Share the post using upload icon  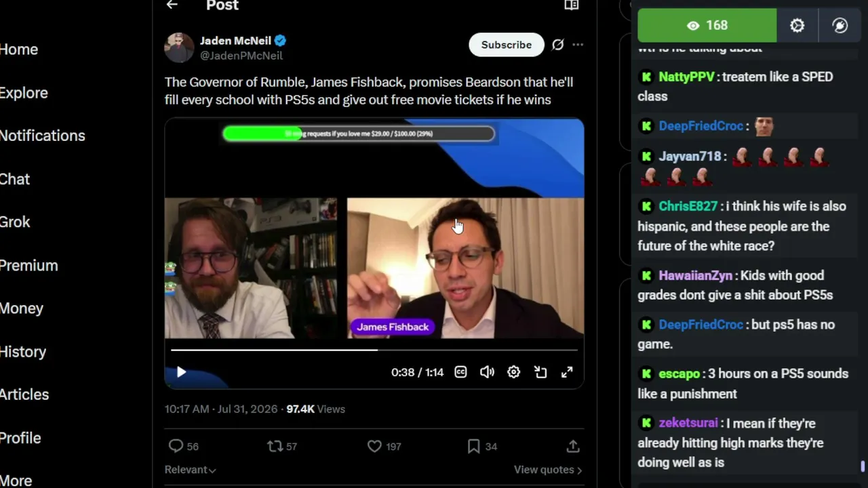573,446
